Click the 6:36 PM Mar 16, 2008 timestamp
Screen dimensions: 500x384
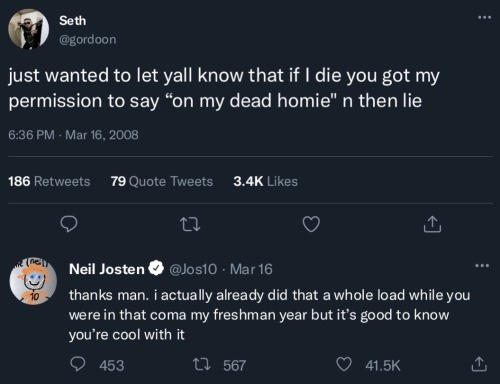tap(73, 135)
